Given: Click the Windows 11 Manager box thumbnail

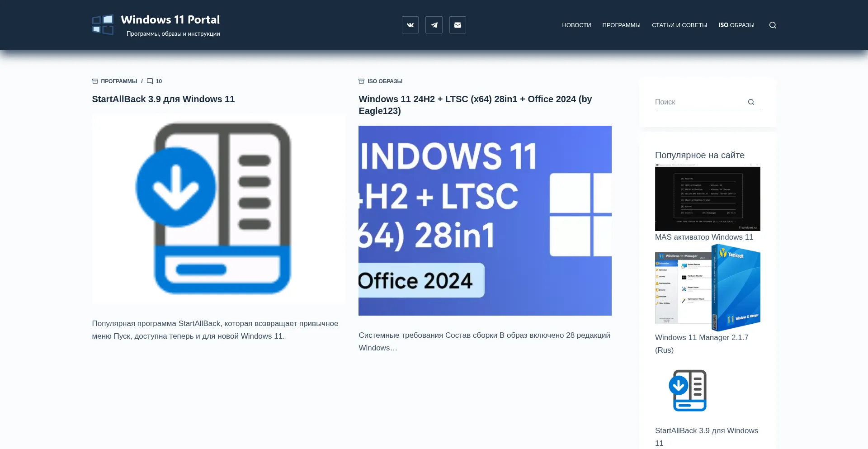Looking at the screenshot, I should pos(708,288).
